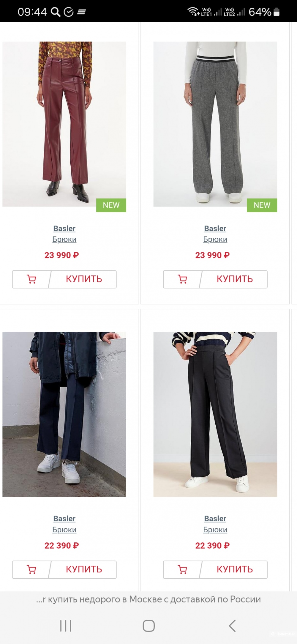This screenshot has width=297, height=644.
Task: Open Basler brand link under navy trousers
Action: point(64,519)
